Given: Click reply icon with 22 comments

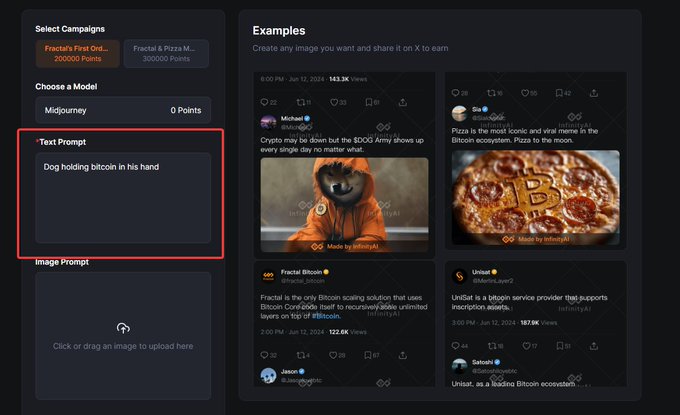Looking at the screenshot, I should 264,102.
